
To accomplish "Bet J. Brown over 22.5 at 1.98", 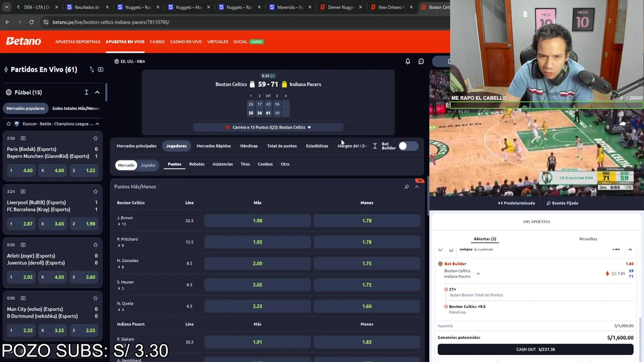I will (257, 221).
